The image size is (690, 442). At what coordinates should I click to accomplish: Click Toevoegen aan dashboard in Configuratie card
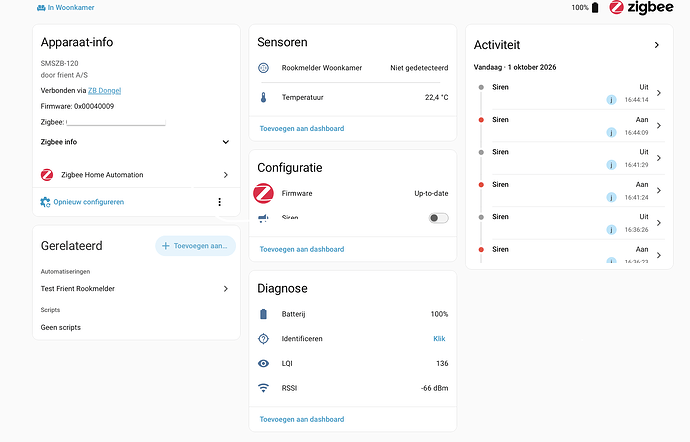302,249
